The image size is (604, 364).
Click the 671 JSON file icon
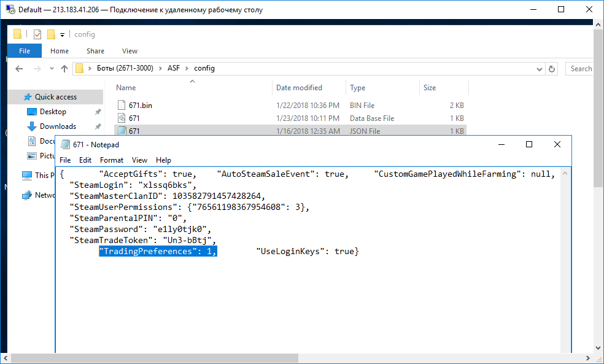pyautogui.click(x=122, y=131)
